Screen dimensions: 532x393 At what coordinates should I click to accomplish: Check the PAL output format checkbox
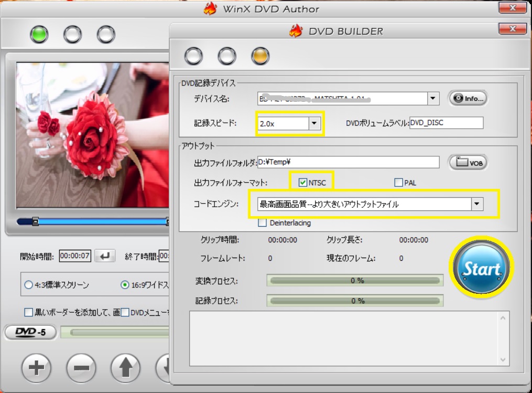[399, 183]
